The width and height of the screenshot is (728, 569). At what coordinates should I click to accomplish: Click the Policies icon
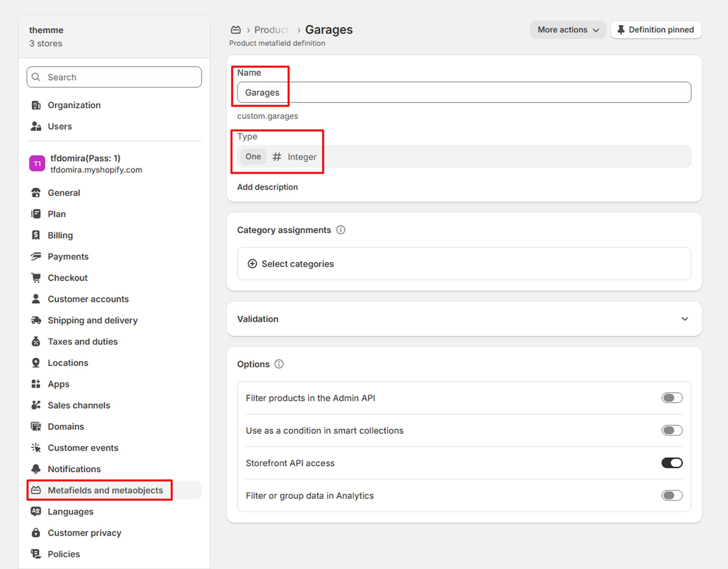pyautogui.click(x=36, y=554)
